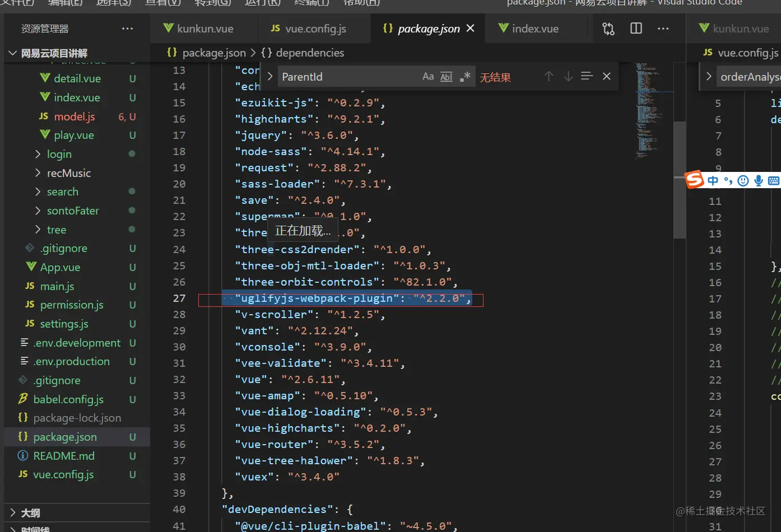Viewport: 781px width, 532px height.
Task: Open App.vue file
Action: [77, 267]
